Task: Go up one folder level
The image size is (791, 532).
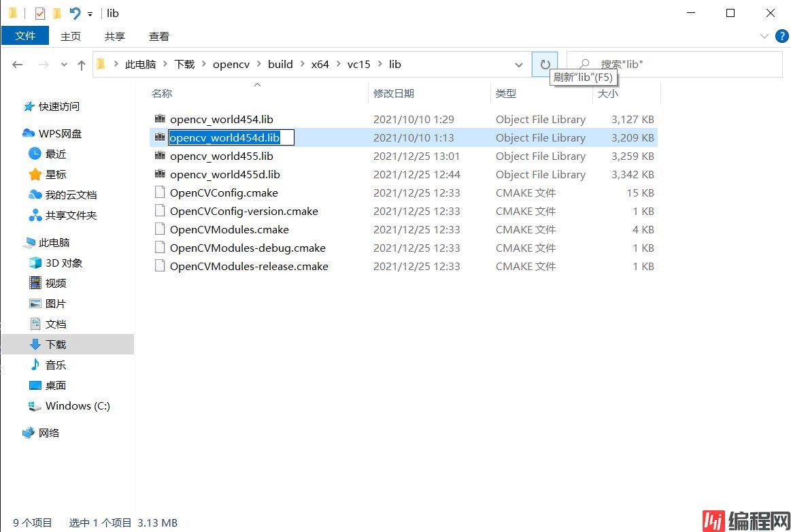Action: (82, 65)
